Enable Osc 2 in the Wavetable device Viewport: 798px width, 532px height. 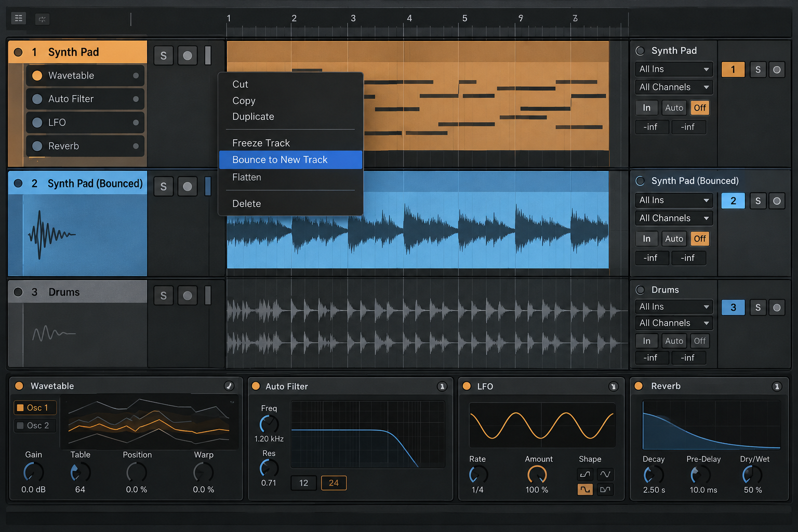[34, 425]
